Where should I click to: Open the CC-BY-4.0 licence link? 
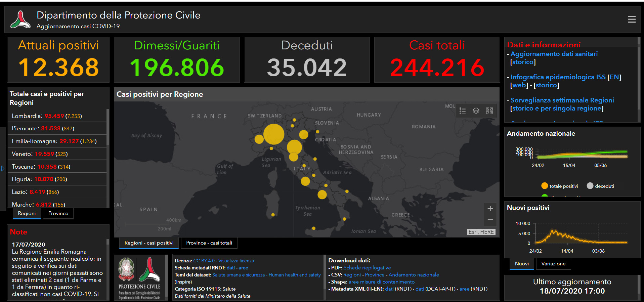tap(204, 261)
